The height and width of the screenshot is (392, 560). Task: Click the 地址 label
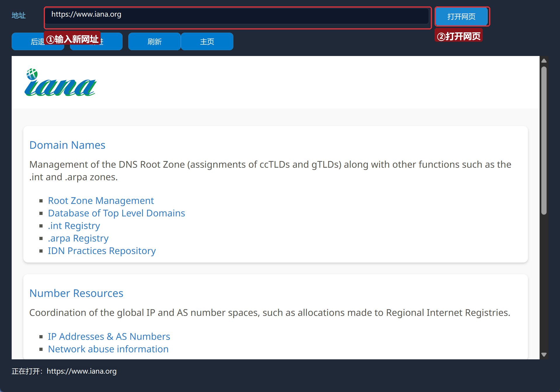point(19,15)
